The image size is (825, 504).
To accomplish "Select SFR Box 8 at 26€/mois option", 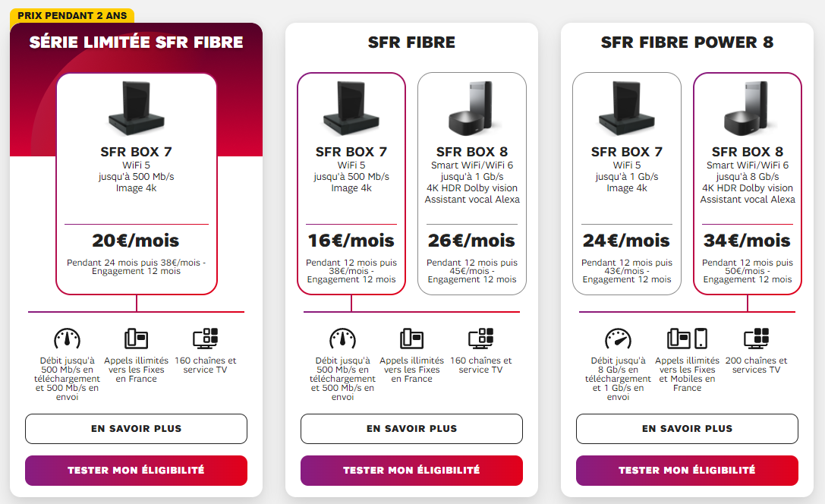I will tap(471, 183).
